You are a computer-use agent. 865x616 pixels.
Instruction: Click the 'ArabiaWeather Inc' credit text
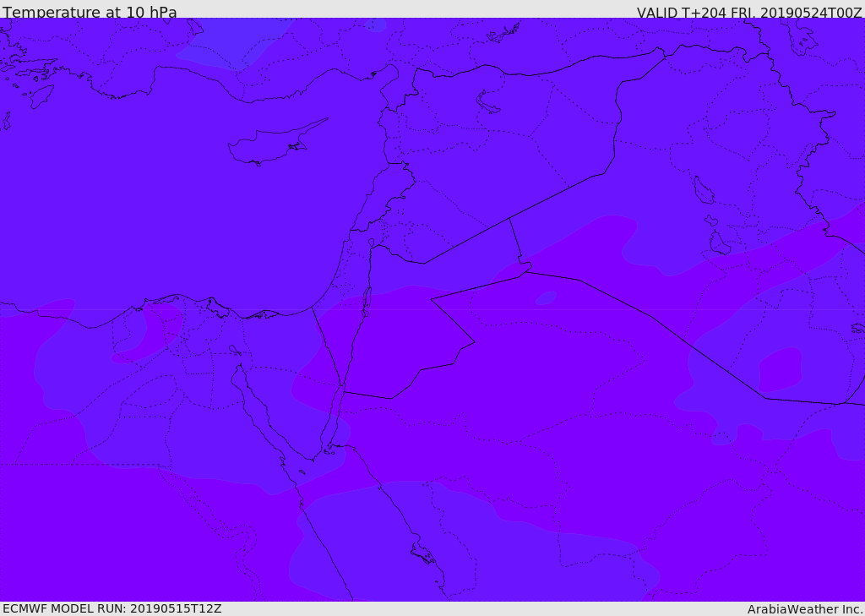point(805,609)
